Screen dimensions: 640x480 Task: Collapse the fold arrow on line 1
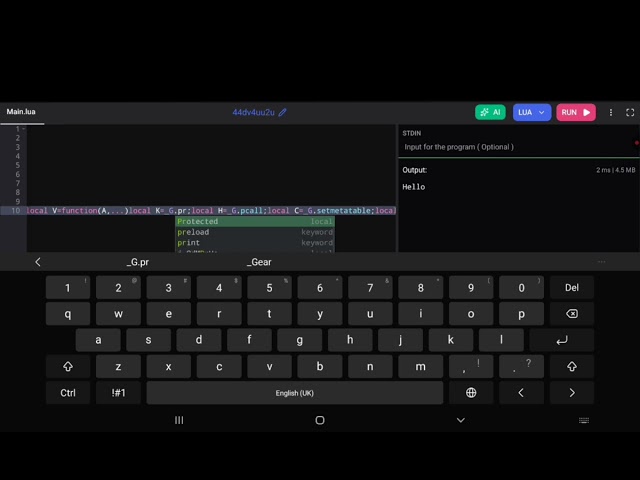tap(24, 129)
